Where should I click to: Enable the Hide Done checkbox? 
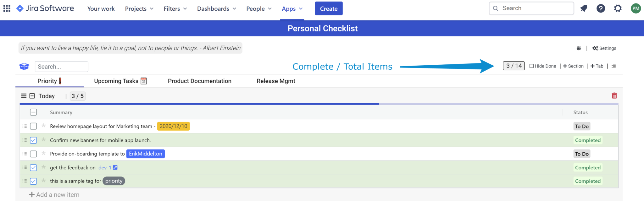coord(531,66)
